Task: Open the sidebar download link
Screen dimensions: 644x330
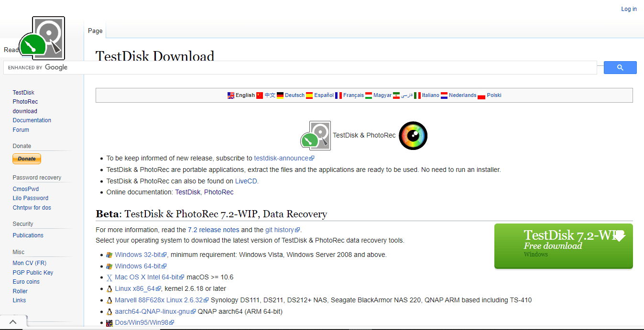Action: [25, 111]
